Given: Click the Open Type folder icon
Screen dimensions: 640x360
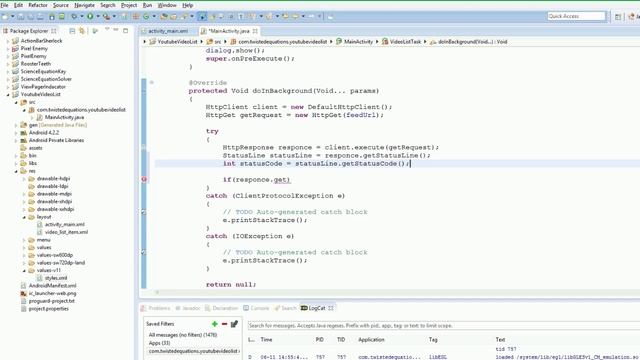Looking at the screenshot, I should point(164,16).
